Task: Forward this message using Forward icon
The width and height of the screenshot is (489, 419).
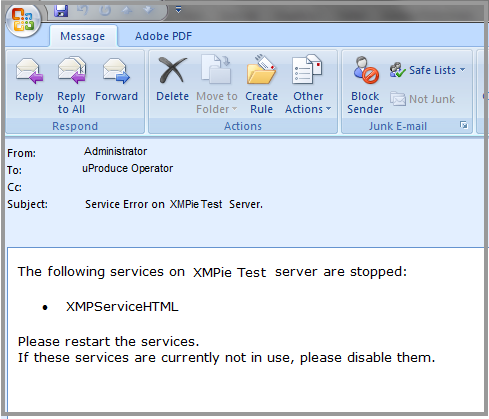Action: tap(116, 71)
